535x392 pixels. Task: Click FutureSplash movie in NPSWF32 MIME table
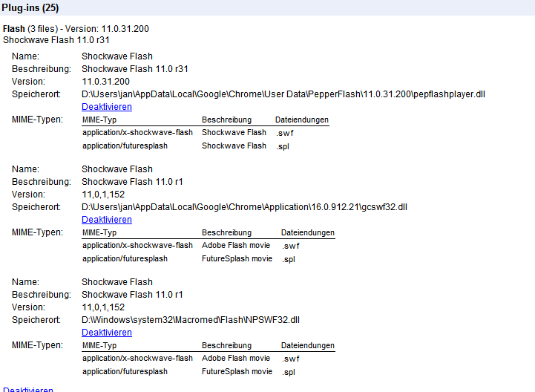pos(237,371)
